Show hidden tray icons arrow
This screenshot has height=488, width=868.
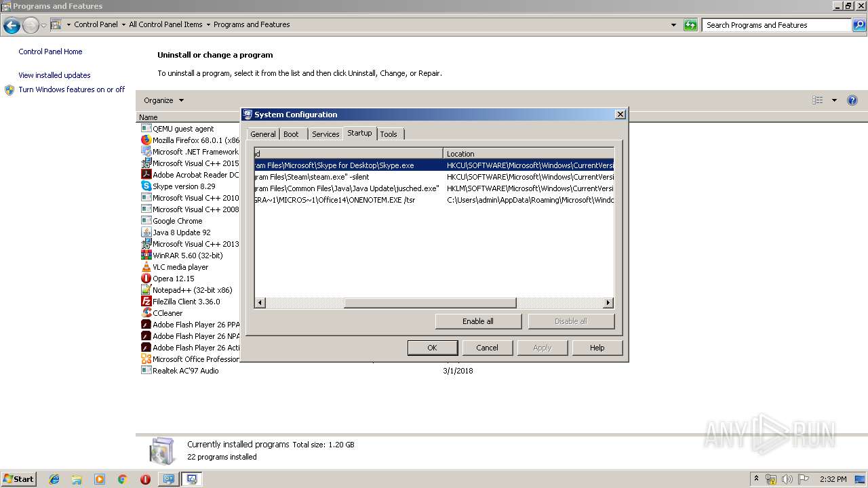pos(756,479)
